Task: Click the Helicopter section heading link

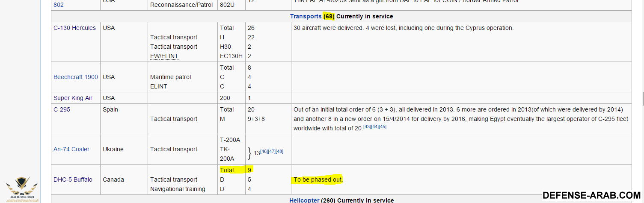Action: coord(304,200)
